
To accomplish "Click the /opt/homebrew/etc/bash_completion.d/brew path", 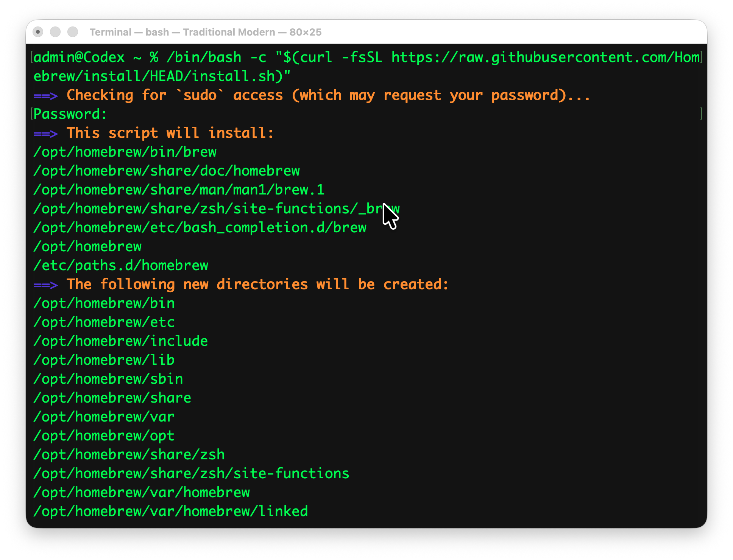I will coord(200,228).
